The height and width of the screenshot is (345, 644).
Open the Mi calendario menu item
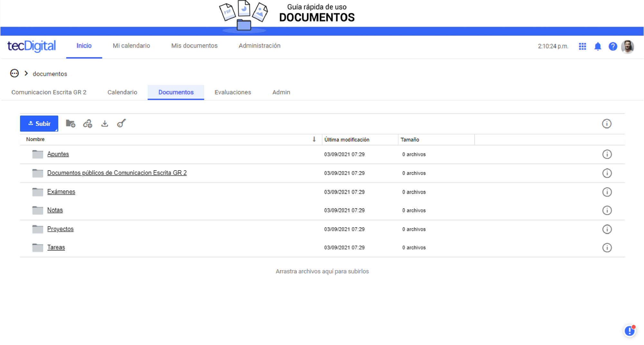131,46
